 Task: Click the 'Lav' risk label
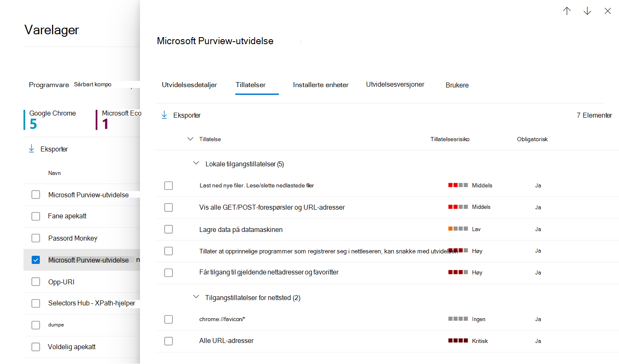476,229
